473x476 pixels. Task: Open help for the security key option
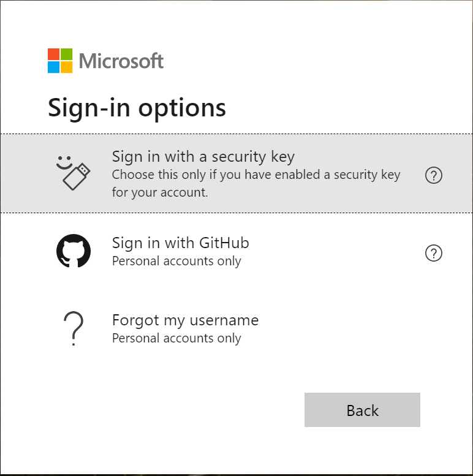pyautogui.click(x=433, y=176)
